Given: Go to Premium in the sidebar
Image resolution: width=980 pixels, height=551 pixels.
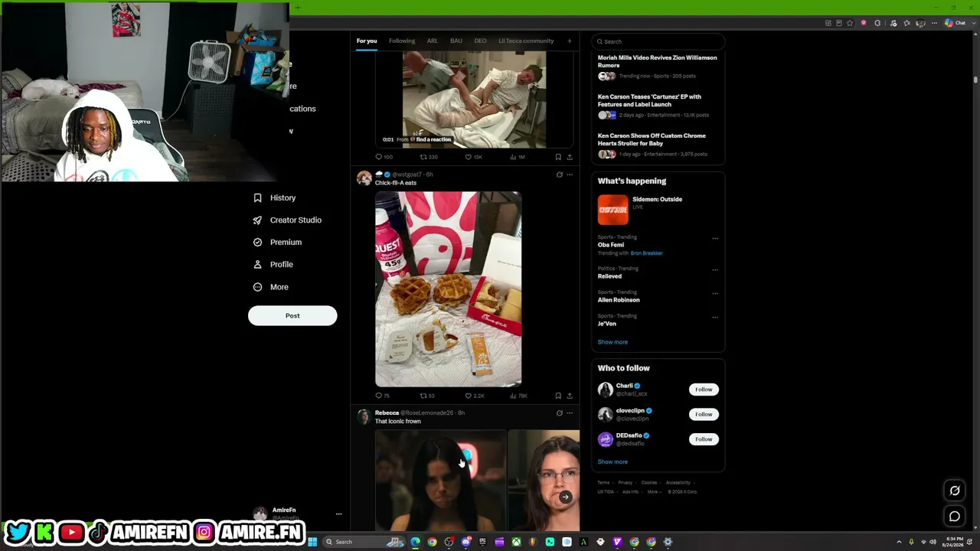Looking at the screenshot, I should pos(276,242).
